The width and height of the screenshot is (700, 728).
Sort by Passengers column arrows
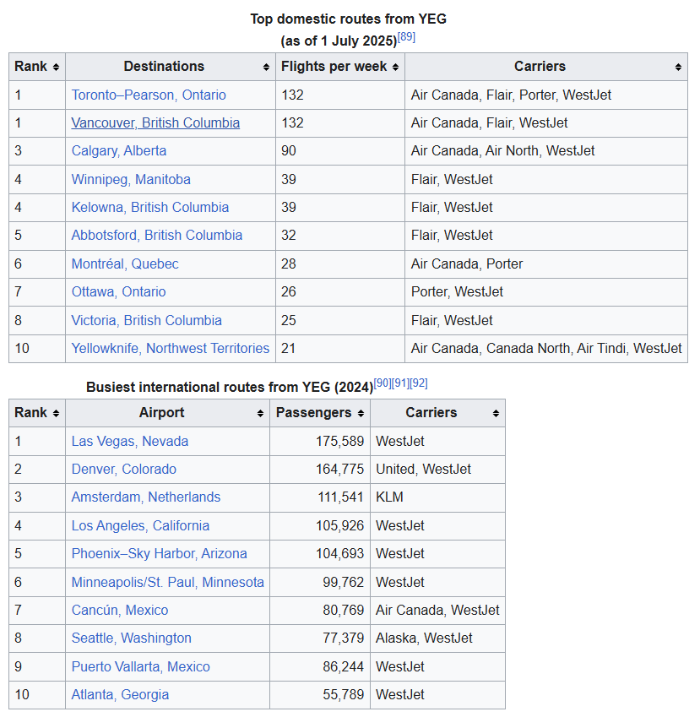[x=361, y=413]
